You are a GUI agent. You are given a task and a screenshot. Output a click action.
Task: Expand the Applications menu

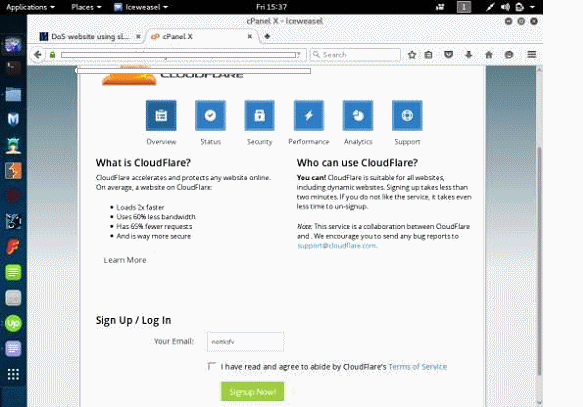[x=30, y=7]
